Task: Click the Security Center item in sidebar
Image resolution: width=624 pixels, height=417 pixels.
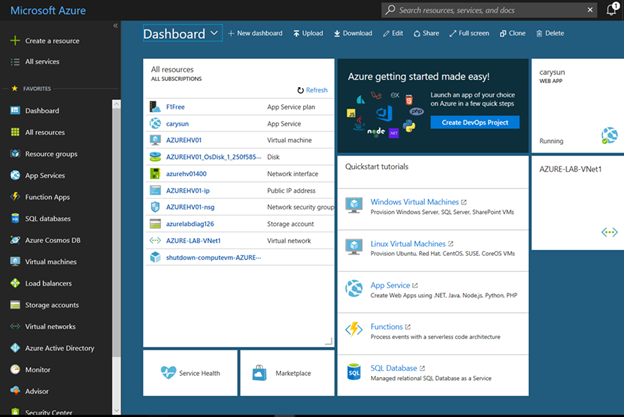Action: [x=49, y=412]
